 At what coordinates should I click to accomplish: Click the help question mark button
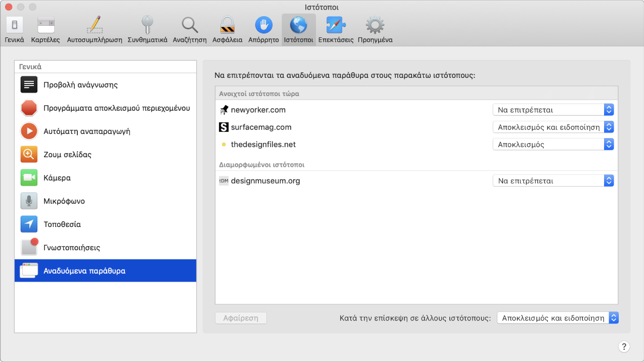[x=624, y=346]
